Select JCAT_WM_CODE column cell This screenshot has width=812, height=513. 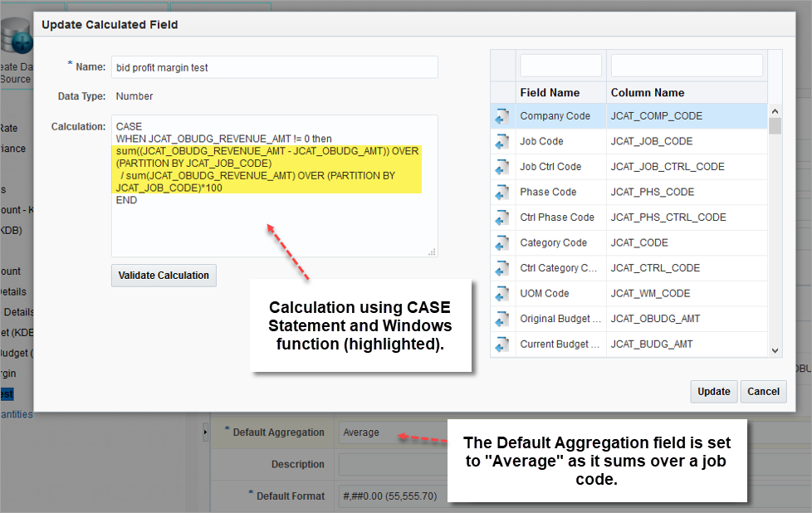coord(687,294)
